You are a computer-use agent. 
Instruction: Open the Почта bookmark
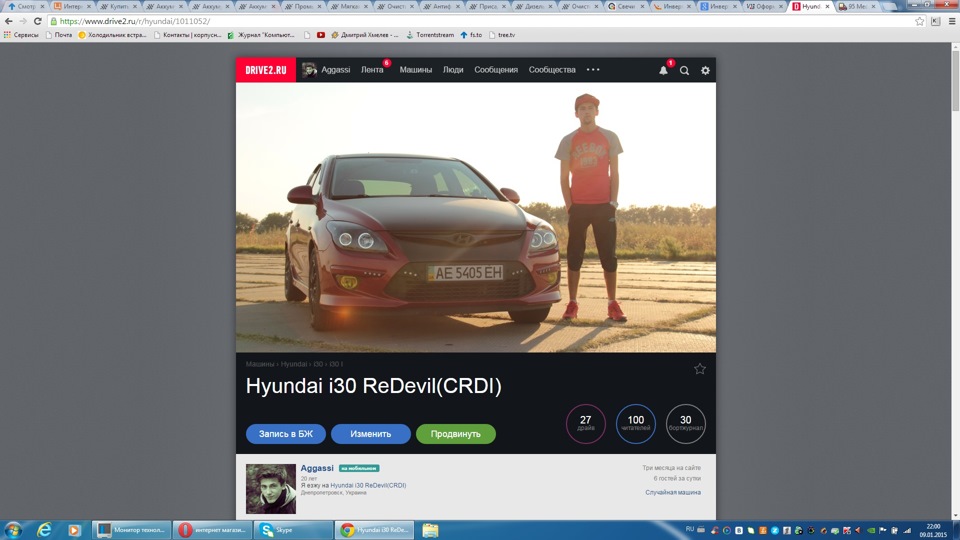tap(59, 35)
